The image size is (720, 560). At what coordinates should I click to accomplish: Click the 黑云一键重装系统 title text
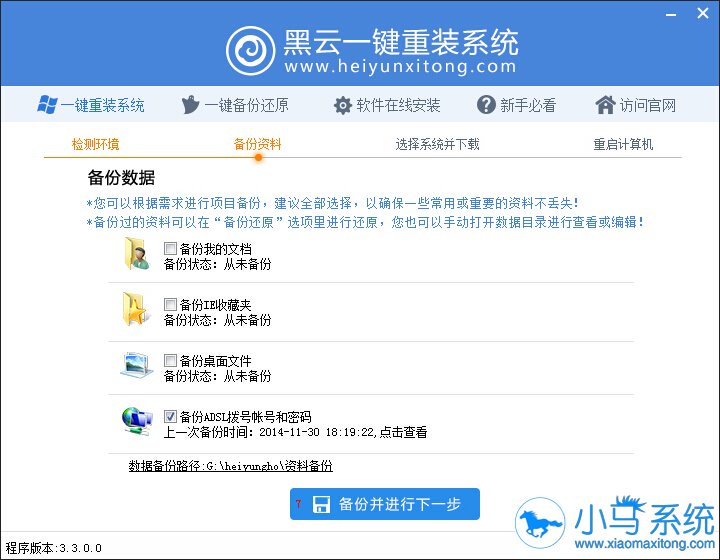coord(400,42)
